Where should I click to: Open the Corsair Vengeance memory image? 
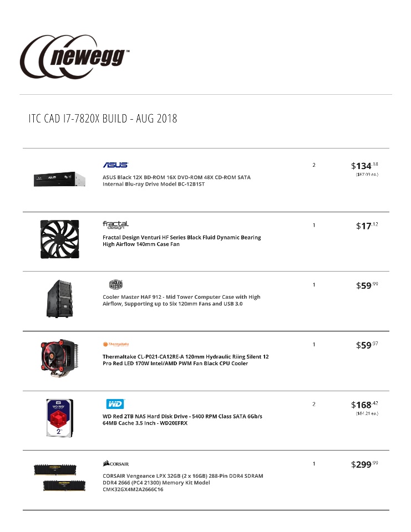pos(59,478)
